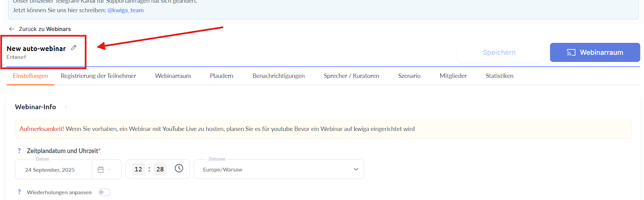
Task: Switch to the Einstellungen tab
Action: click(30, 76)
